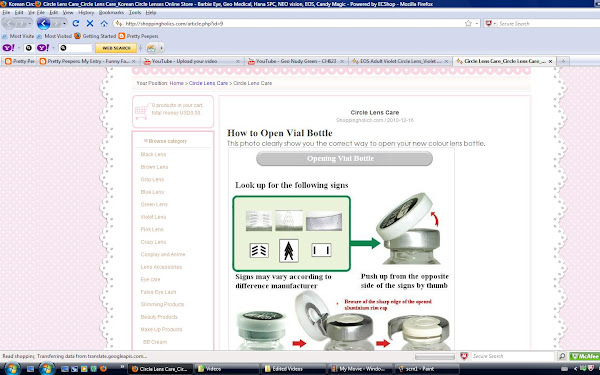Switch to scrn1 - Paint taskbar window
The width and height of the screenshot is (600, 375).
pos(426,369)
